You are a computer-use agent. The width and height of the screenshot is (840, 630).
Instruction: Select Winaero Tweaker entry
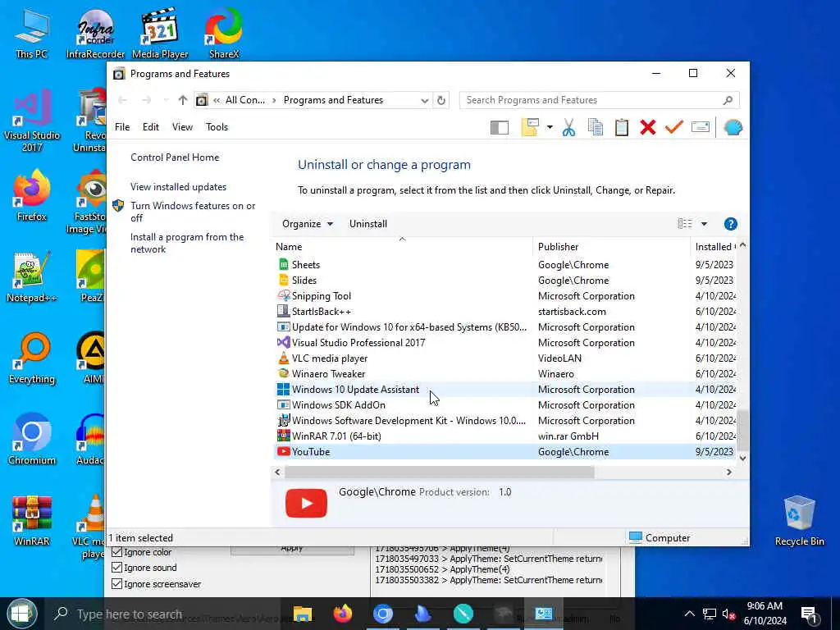click(504, 374)
